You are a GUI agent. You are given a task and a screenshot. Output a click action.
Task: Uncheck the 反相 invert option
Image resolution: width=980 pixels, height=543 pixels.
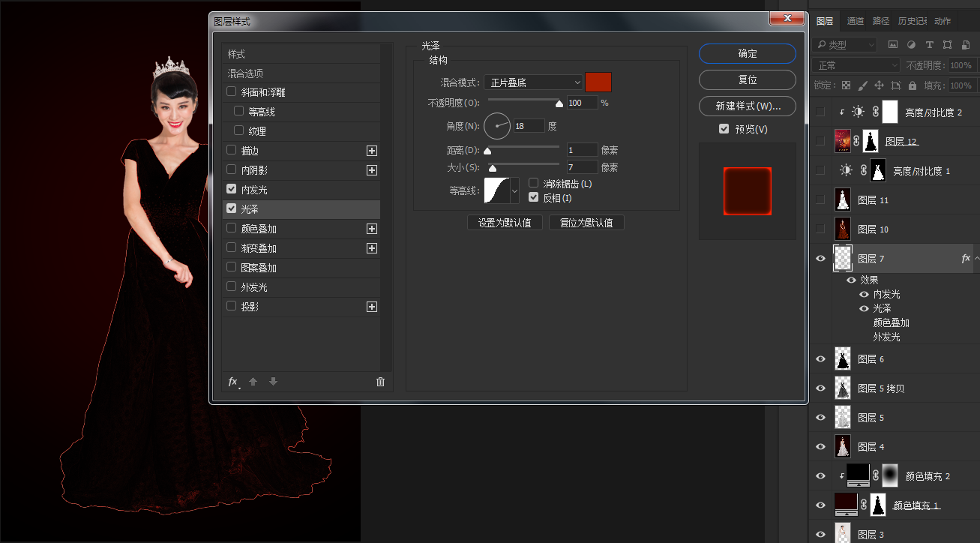tap(534, 198)
